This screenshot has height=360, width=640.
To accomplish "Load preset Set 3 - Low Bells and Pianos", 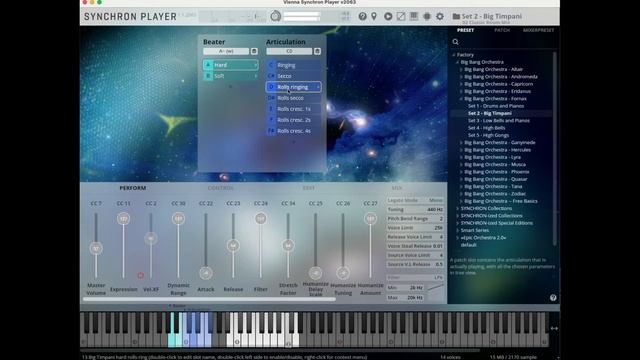I will (x=499, y=121).
